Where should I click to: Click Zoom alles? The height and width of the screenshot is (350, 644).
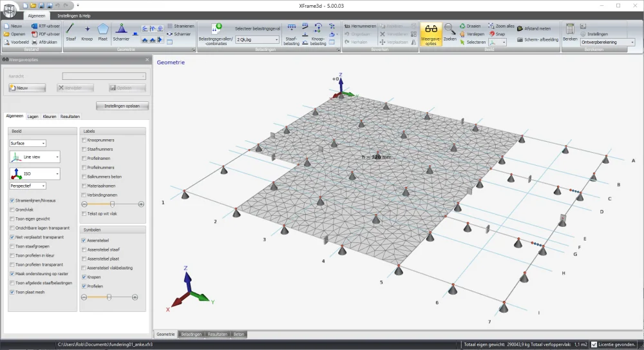pyautogui.click(x=501, y=26)
